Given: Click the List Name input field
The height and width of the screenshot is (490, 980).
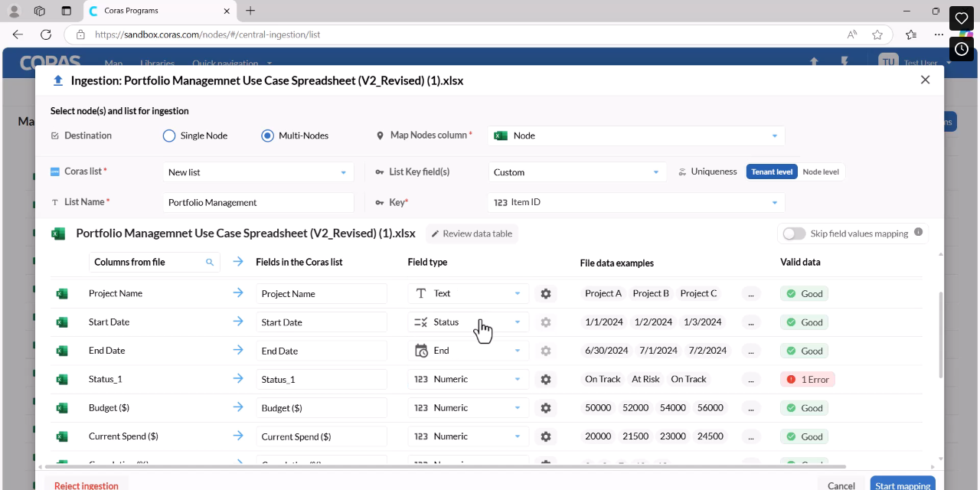Looking at the screenshot, I should [x=258, y=202].
